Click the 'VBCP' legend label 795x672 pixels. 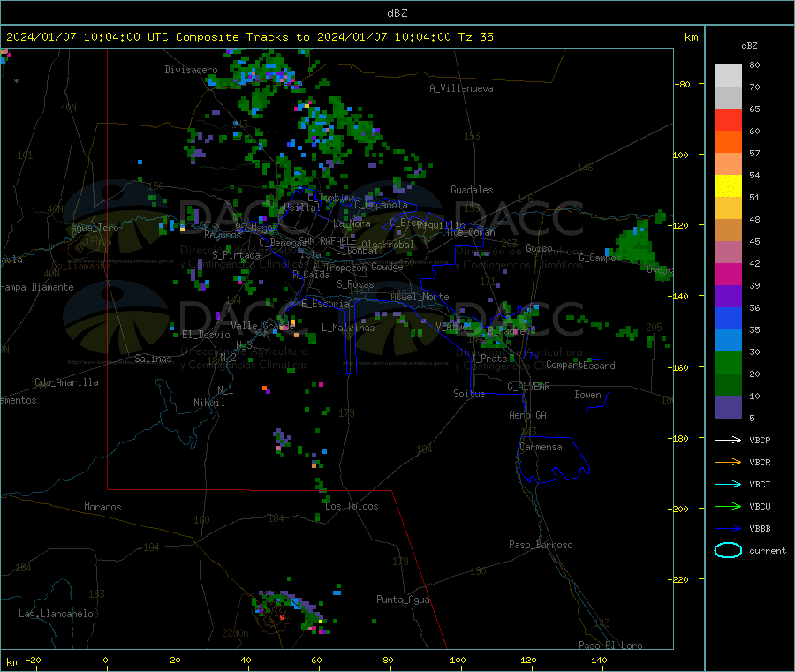(760, 440)
